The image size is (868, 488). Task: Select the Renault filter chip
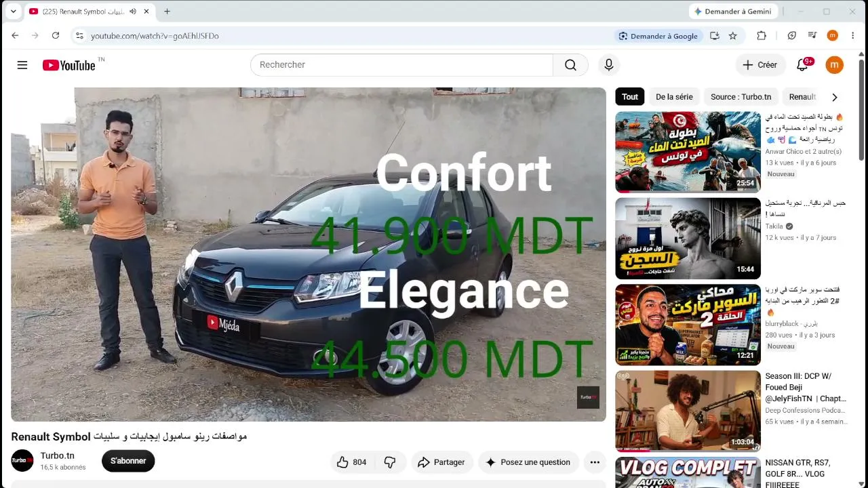click(x=802, y=97)
